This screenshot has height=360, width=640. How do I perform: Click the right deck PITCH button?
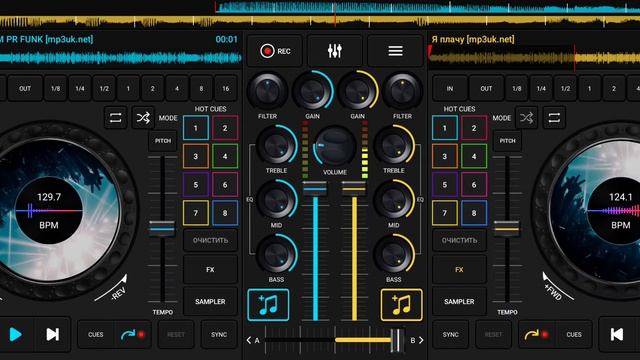click(x=507, y=141)
